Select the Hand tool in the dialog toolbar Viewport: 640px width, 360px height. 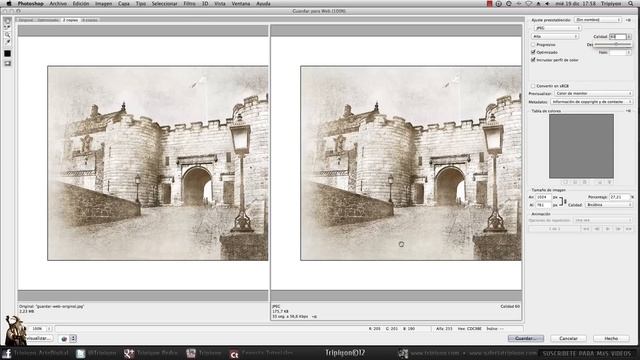[7, 20]
